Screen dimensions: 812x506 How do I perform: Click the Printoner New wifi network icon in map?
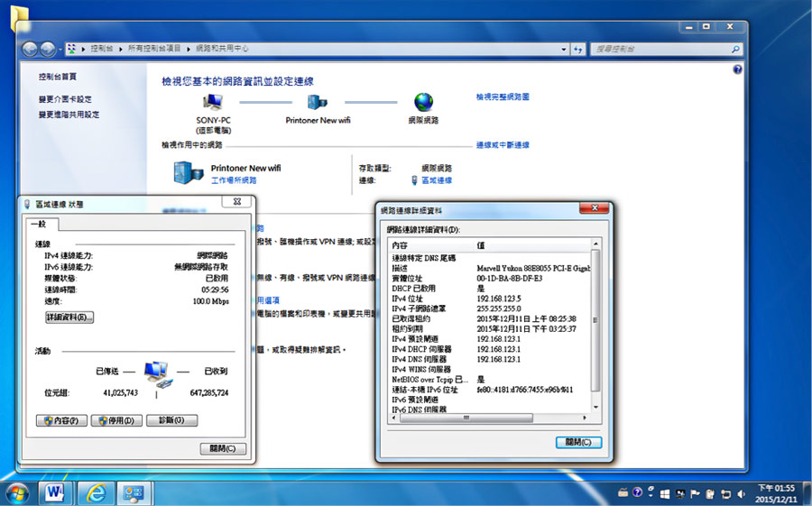point(317,103)
